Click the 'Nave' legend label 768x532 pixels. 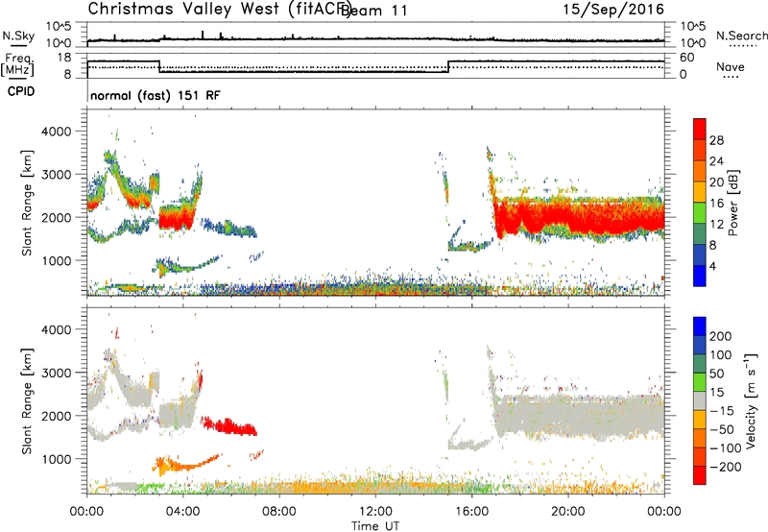coord(731,67)
